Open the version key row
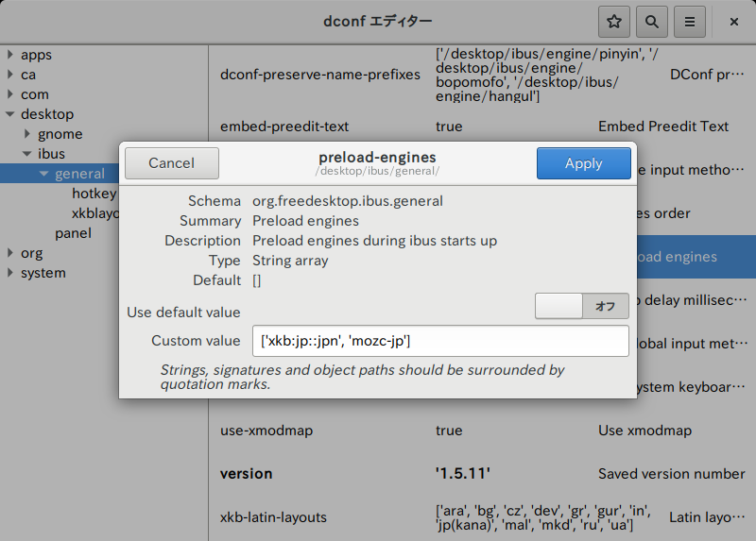The height and width of the screenshot is (541, 756). click(482, 474)
